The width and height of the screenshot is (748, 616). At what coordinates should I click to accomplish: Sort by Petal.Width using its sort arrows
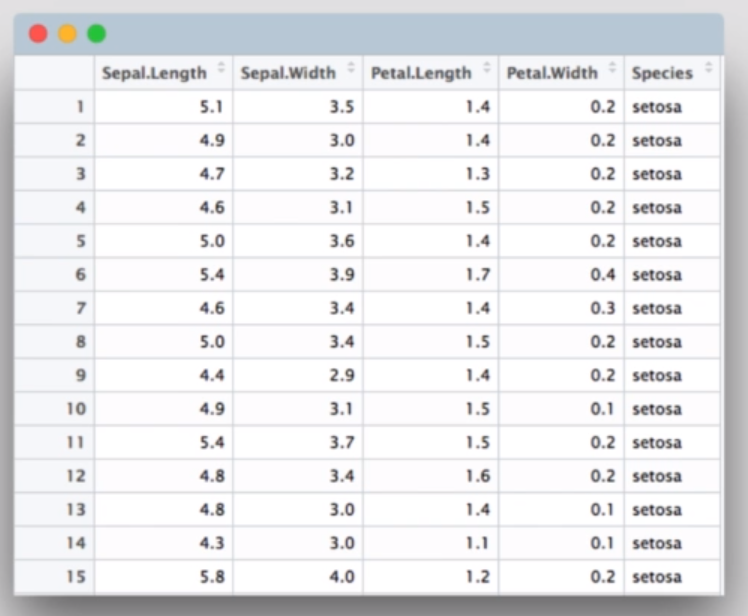(613, 67)
